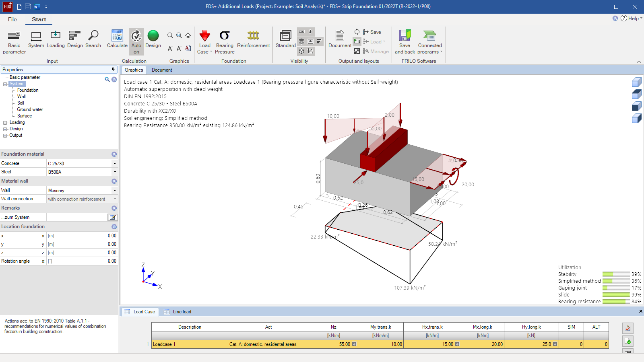Increase graphics font size with A+
The height and width of the screenshot is (362, 644).
tap(170, 48)
